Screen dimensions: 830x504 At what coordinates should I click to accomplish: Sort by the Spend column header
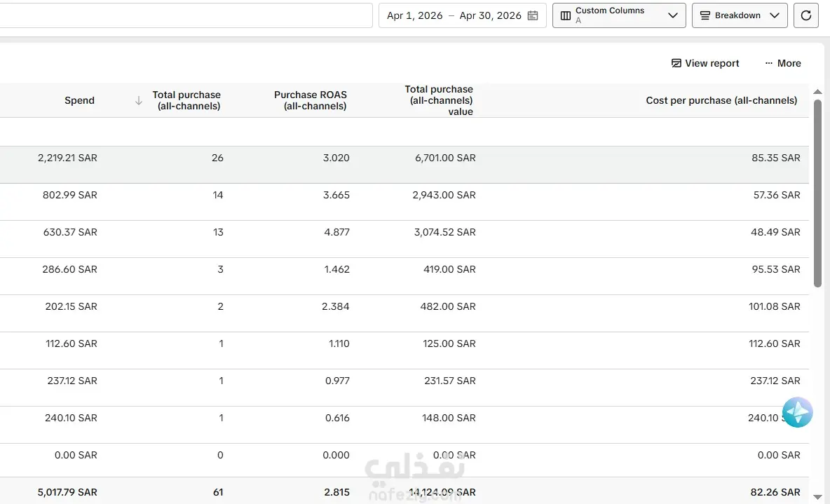(79, 100)
